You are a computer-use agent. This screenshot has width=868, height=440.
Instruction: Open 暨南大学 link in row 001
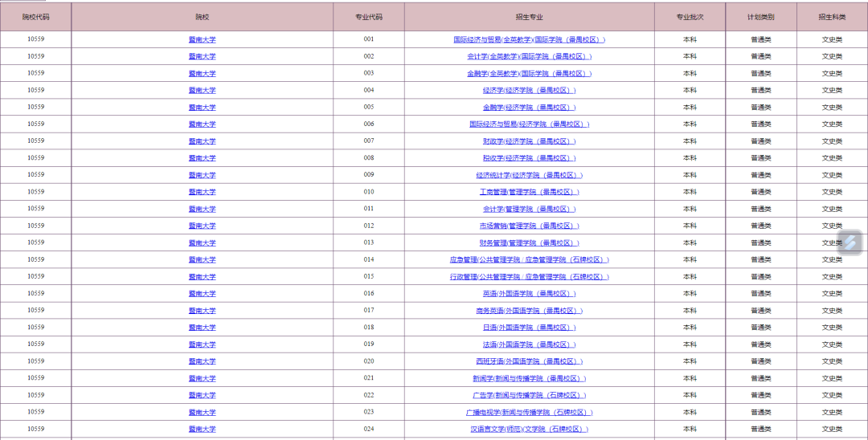[x=202, y=40]
